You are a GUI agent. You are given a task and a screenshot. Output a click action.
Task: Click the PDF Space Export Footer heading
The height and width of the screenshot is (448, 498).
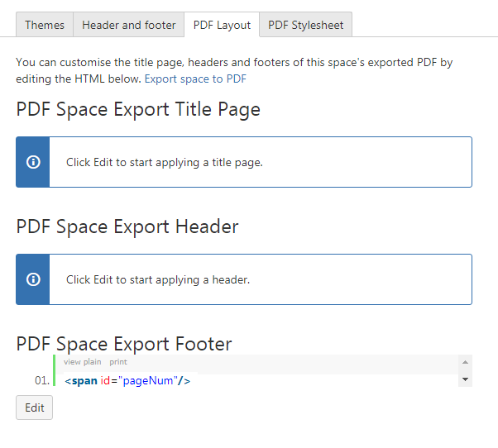click(124, 344)
